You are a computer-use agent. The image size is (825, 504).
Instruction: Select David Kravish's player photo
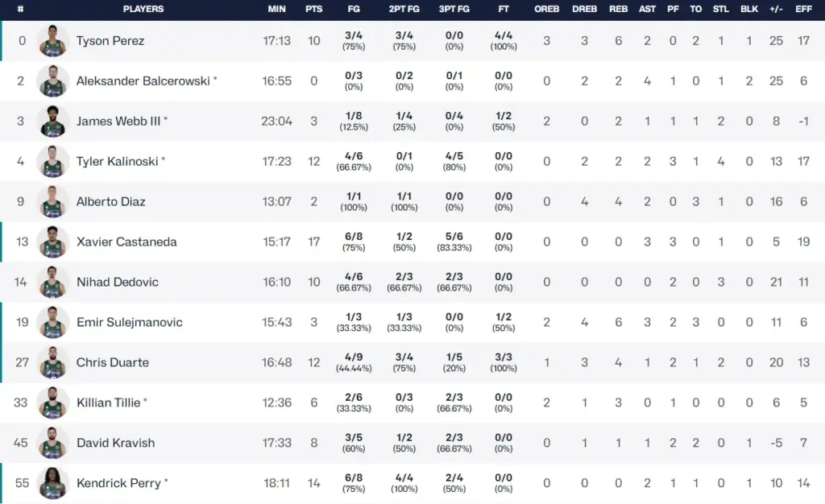tap(53, 443)
